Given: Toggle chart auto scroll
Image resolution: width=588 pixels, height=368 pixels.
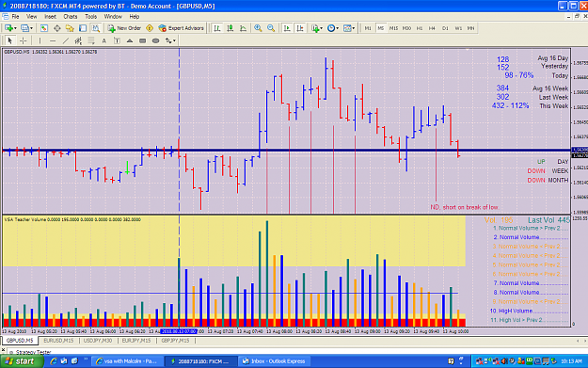Looking at the screenshot, I should click(287, 28).
